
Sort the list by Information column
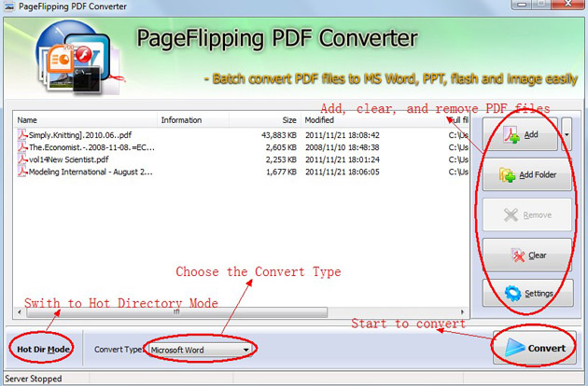(x=193, y=120)
